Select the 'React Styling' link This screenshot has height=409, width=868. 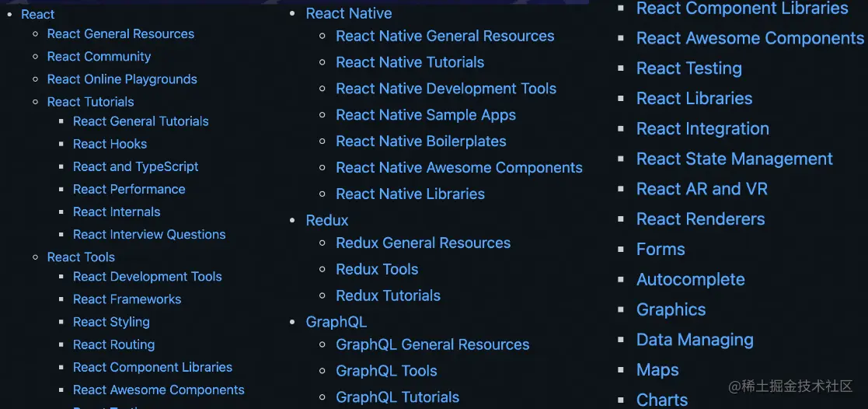pos(111,322)
